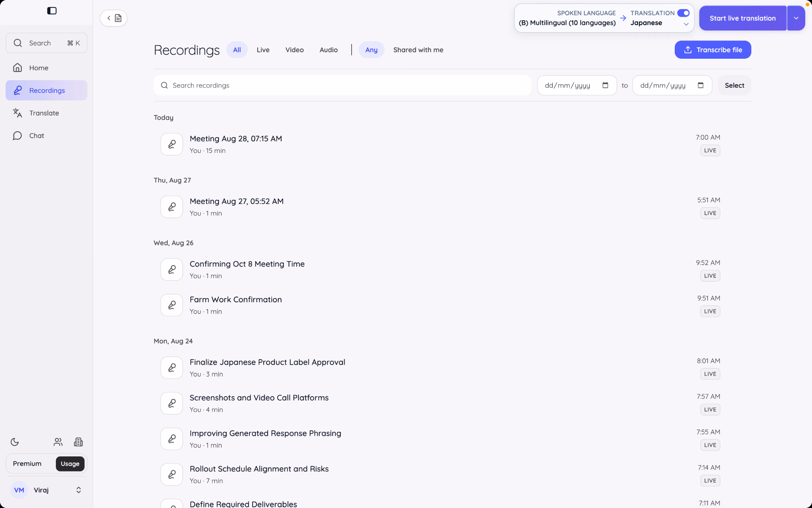Click microphone icon of Meeting Aug 27 recording
This screenshot has height=508, width=812.
click(x=172, y=207)
